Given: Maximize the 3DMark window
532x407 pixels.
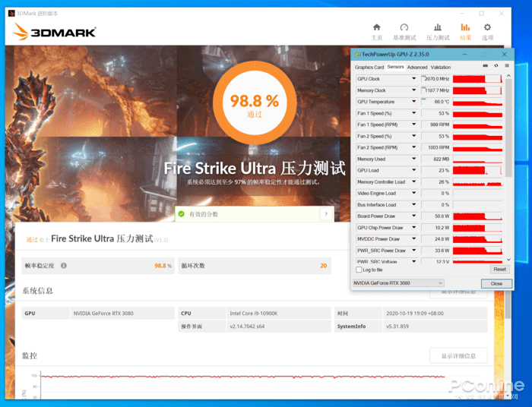Looking at the screenshot, I should click(481, 14).
